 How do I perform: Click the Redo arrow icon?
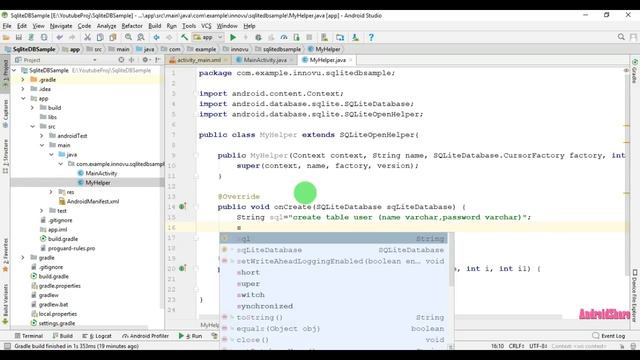coord(72,38)
